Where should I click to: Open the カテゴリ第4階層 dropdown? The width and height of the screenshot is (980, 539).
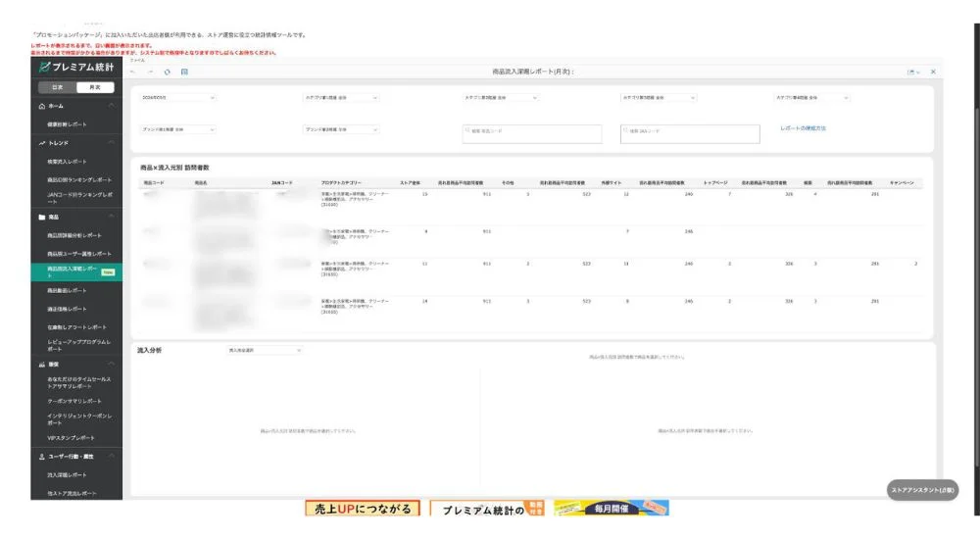click(811, 98)
